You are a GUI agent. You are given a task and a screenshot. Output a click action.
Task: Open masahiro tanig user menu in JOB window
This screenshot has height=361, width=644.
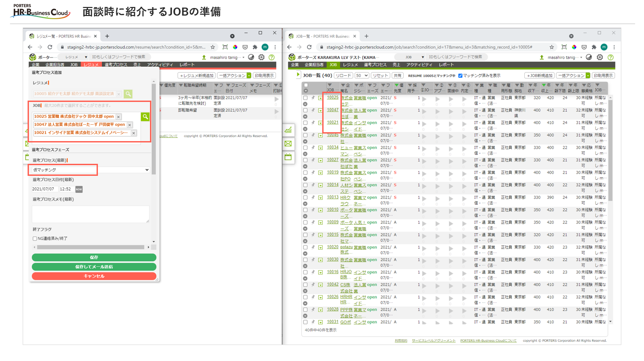565,57
